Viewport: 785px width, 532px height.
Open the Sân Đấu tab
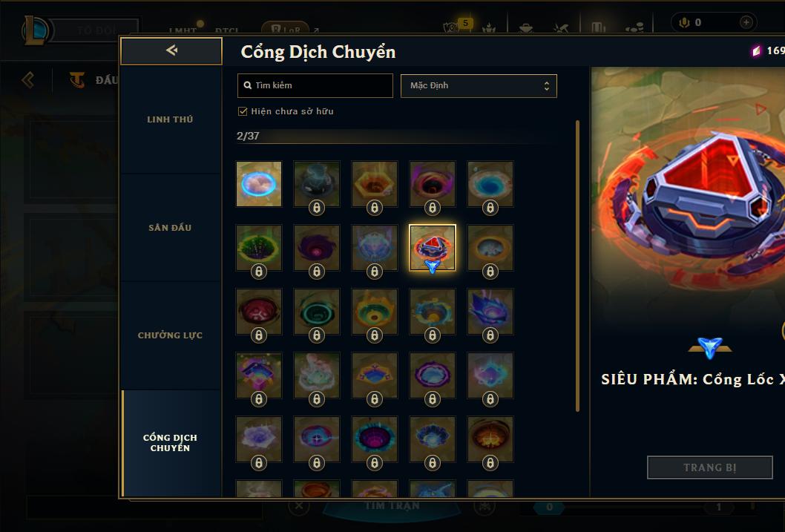170,228
